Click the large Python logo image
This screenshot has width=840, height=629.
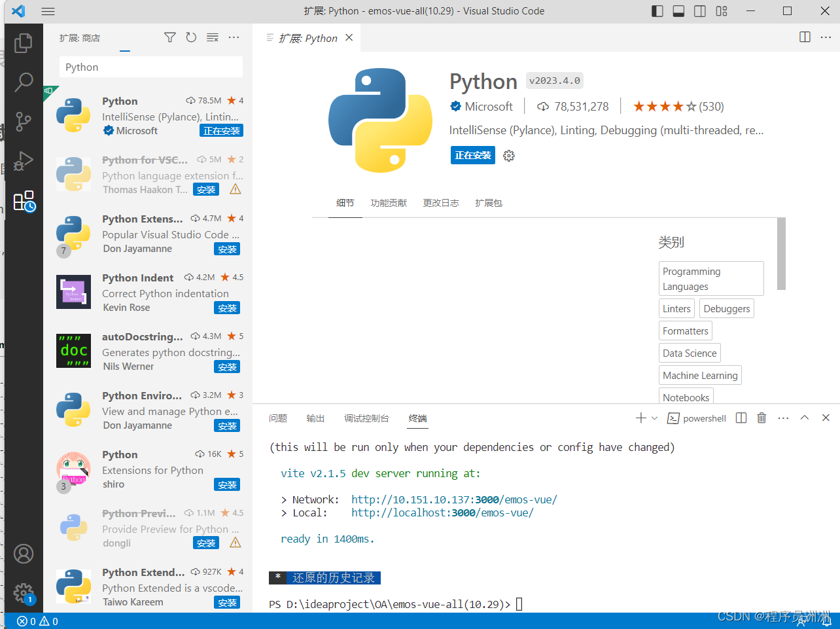[x=380, y=120]
